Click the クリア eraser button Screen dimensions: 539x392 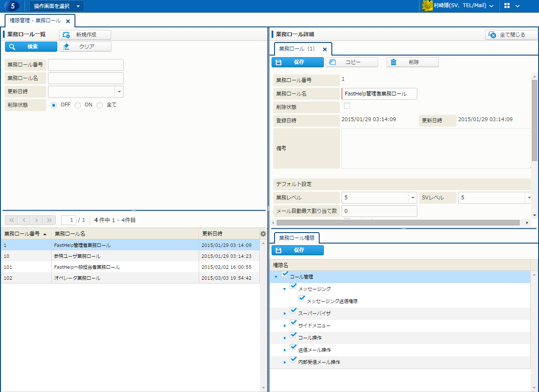85,47
